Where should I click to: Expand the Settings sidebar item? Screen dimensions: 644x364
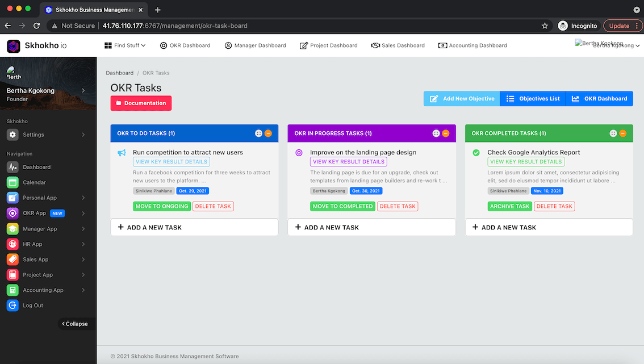point(83,135)
